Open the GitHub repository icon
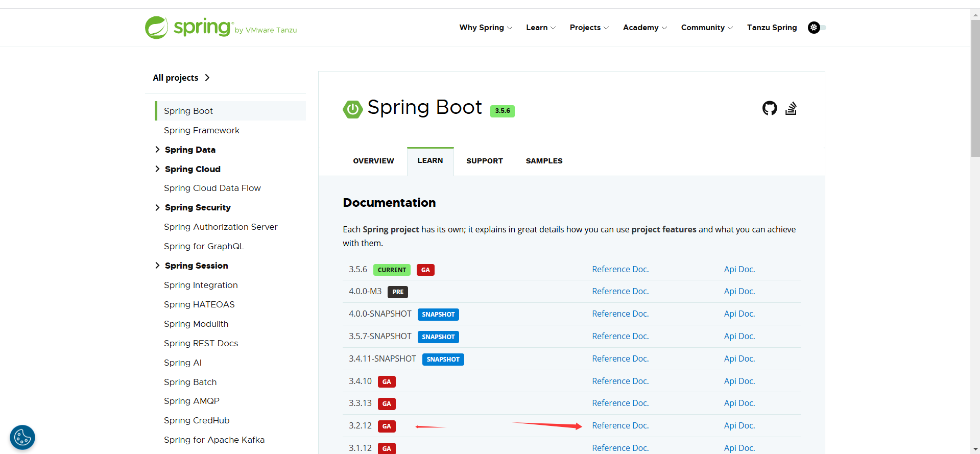The image size is (980, 454). point(770,108)
